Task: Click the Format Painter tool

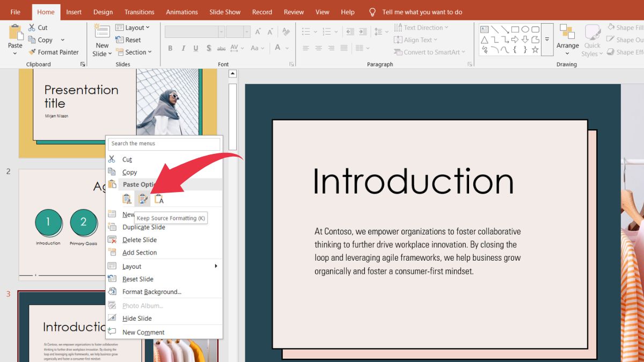Action: pos(53,52)
